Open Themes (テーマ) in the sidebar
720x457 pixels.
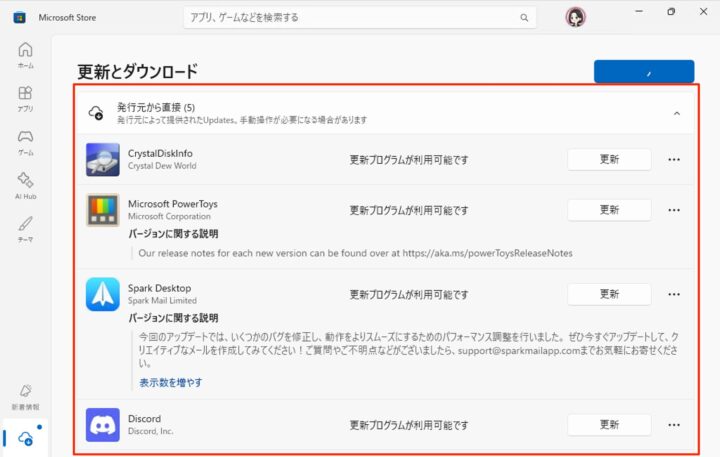pyautogui.click(x=25, y=227)
